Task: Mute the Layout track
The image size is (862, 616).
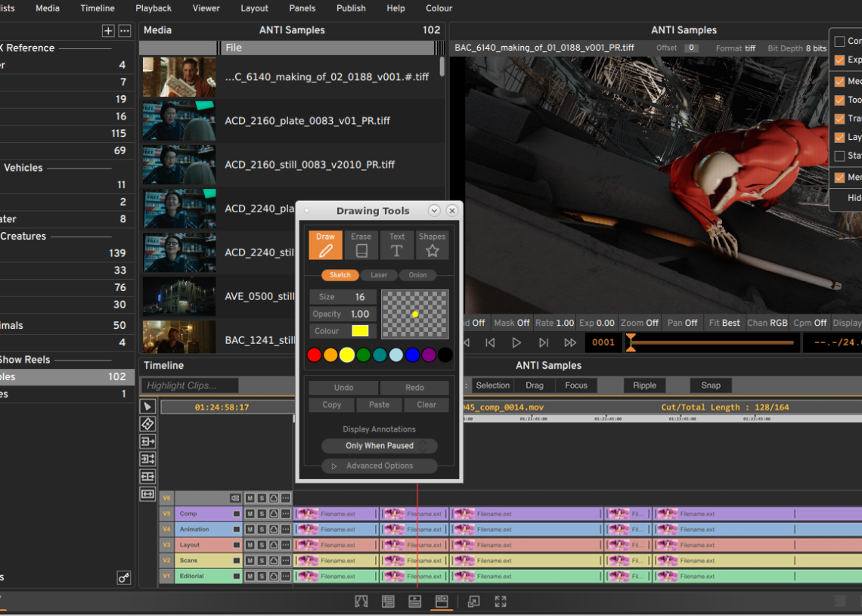Action: (250, 545)
